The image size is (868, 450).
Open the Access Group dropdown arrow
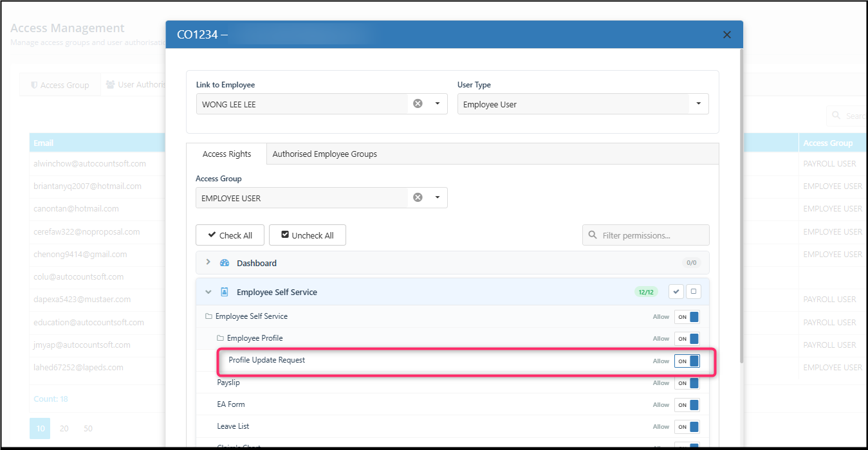[438, 197]
